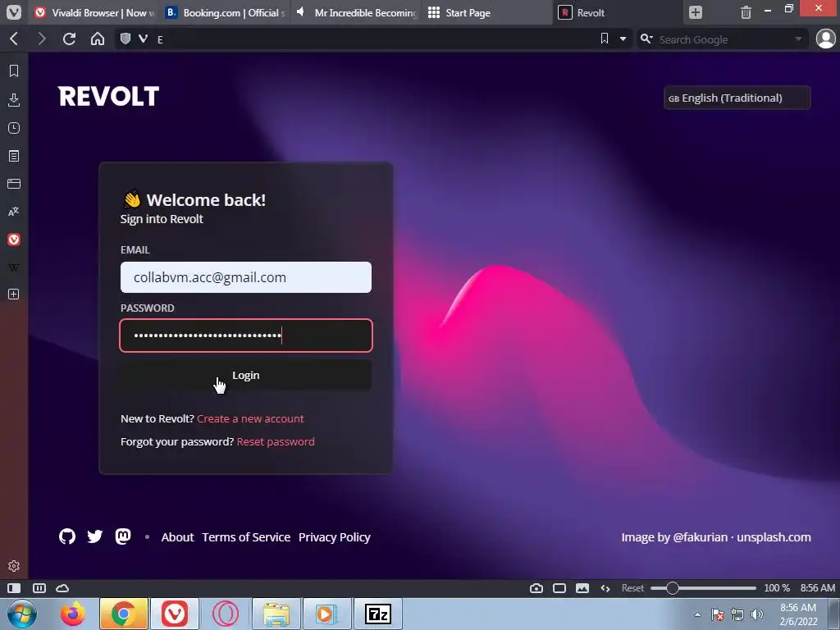Open the Terms of Service link
The image size is (840, 630).
(x=246, y=537)
